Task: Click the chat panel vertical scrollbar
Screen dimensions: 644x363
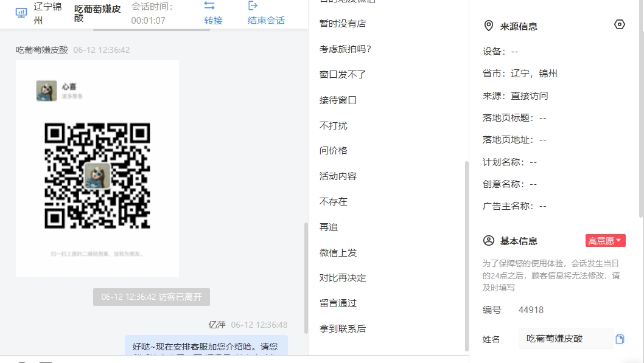Action: coord(306,278)
